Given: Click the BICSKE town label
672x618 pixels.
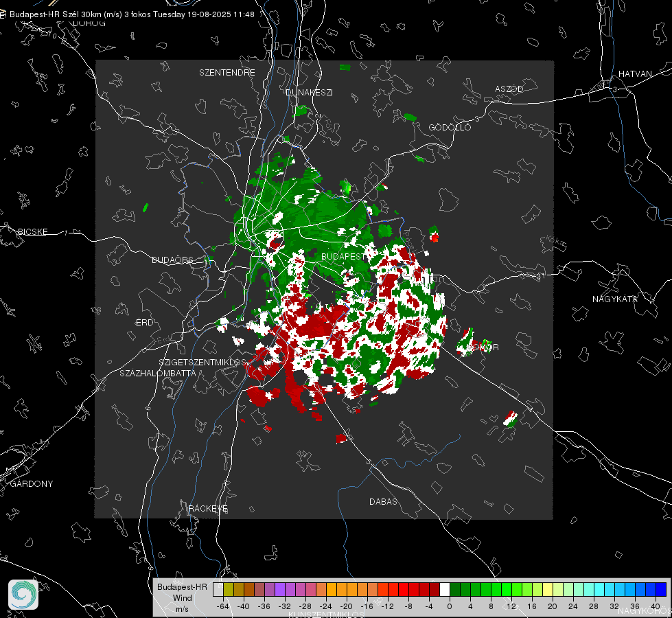Looking at the screenshot, I should point(32,231).
